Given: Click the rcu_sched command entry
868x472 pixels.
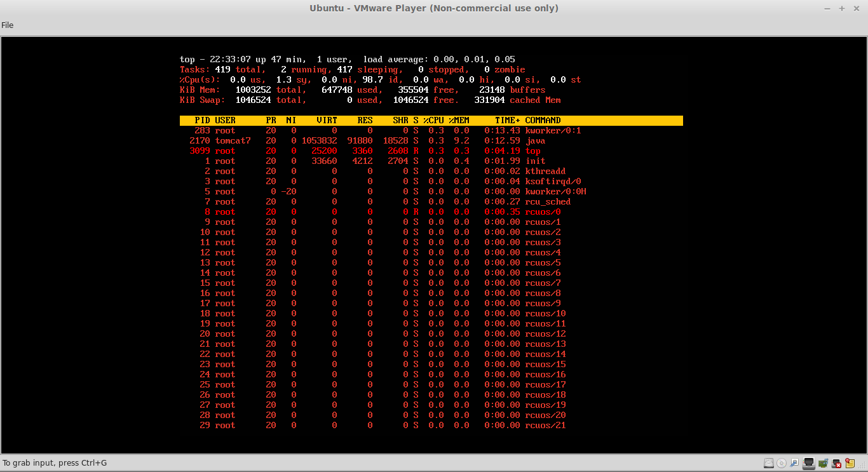Looking at the screenshot, I should point(548,201).
